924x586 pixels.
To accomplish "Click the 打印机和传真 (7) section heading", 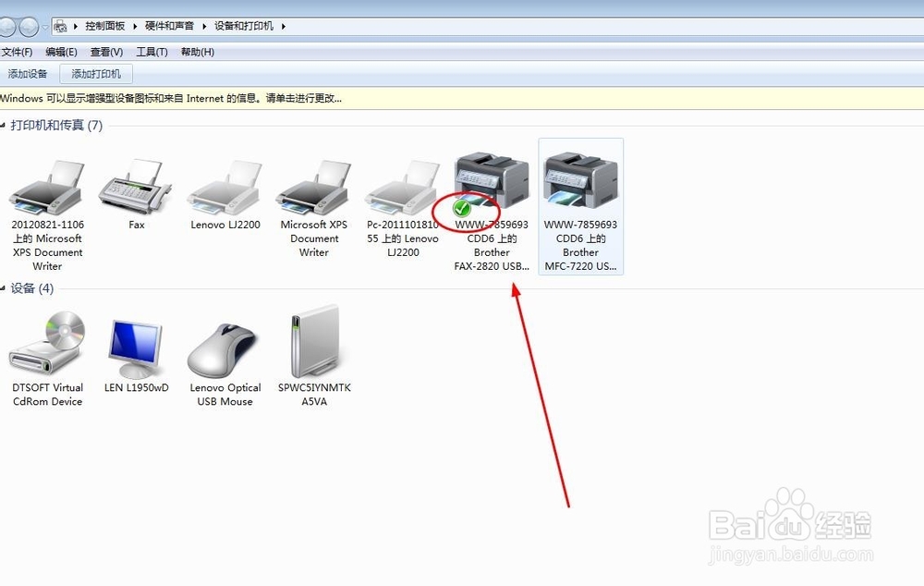I will coord(56,125).
